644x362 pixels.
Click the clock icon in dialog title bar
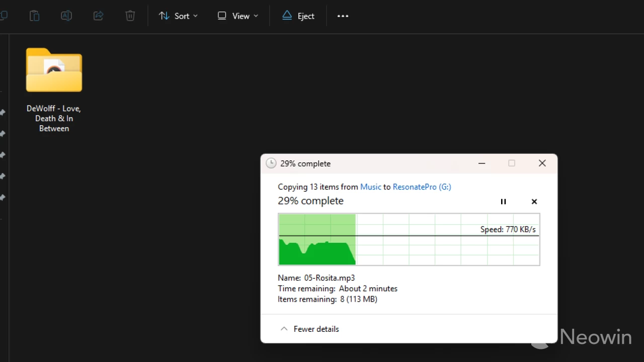pyautogui.click(x=271, y=163)
